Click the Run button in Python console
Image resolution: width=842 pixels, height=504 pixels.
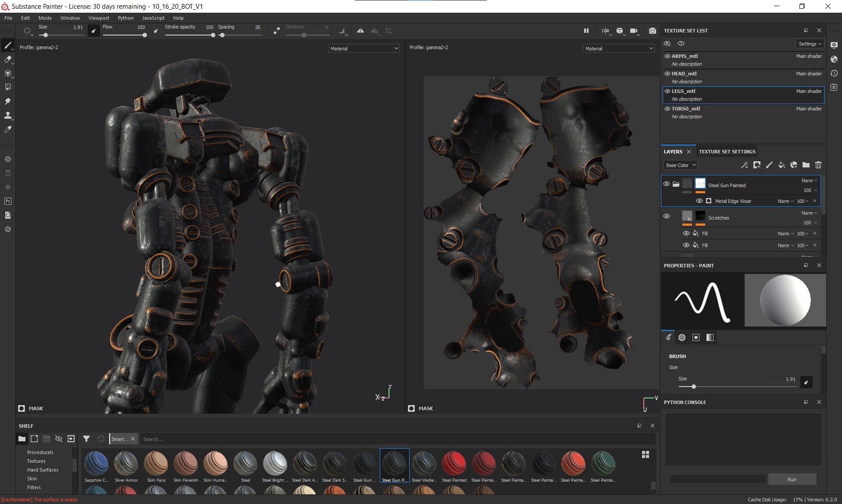point(792,479)
